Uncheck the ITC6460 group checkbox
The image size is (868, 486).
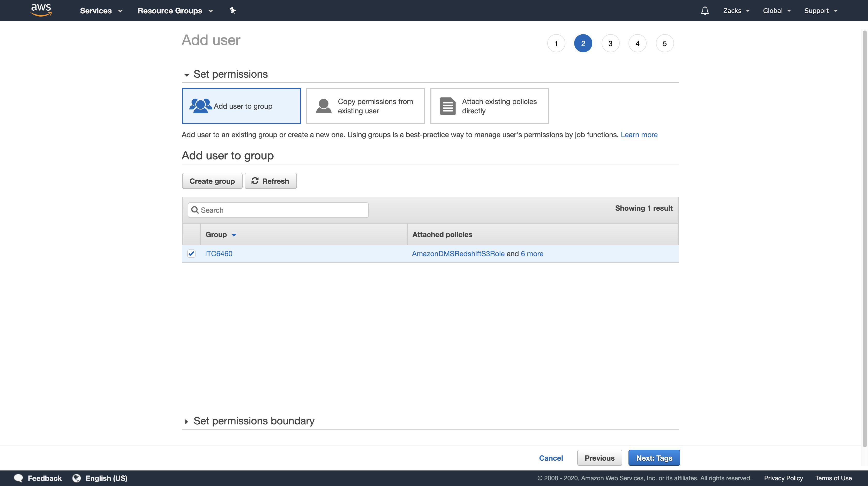point(191,253)
